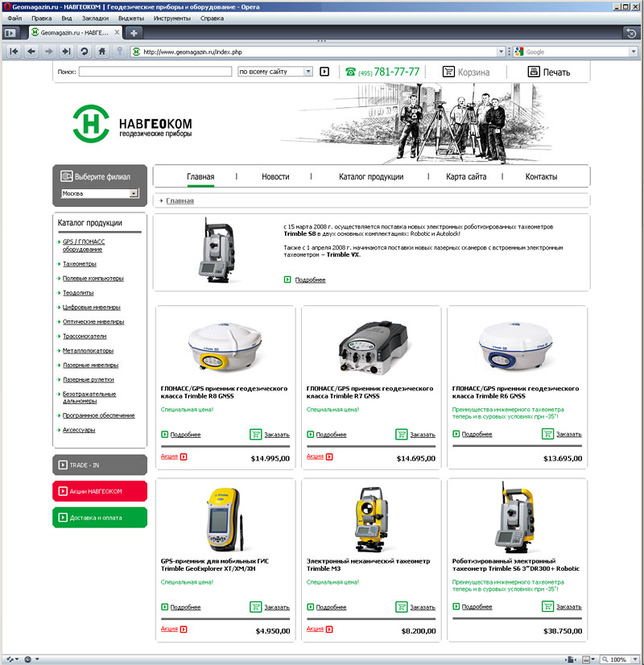Click Главная breadcrumb link

pyautogui.click(x=180, y=200)
